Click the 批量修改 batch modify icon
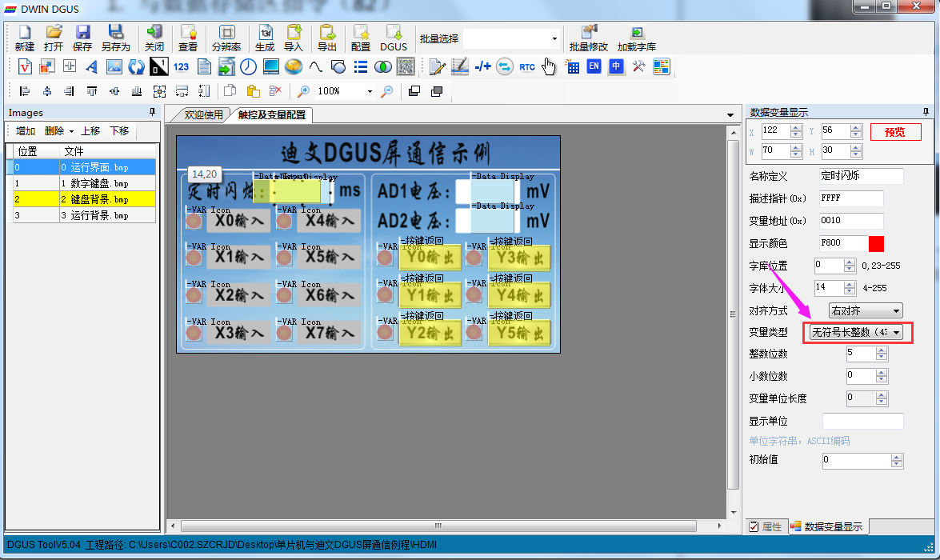Screen dimensions: 940x560 [589, 38]
